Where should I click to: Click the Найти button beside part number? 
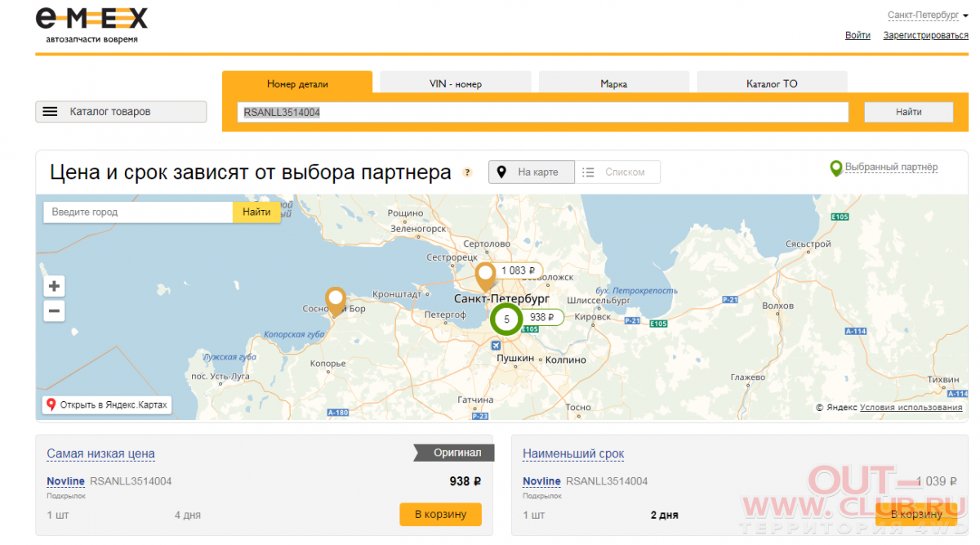coord(908,112)
